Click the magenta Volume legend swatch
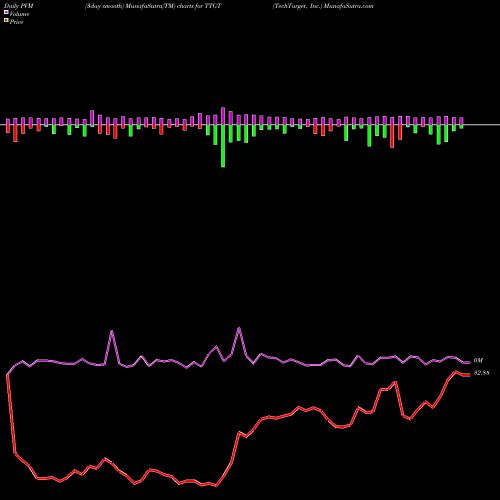This screenshot has width=500, height=500. 6,13
